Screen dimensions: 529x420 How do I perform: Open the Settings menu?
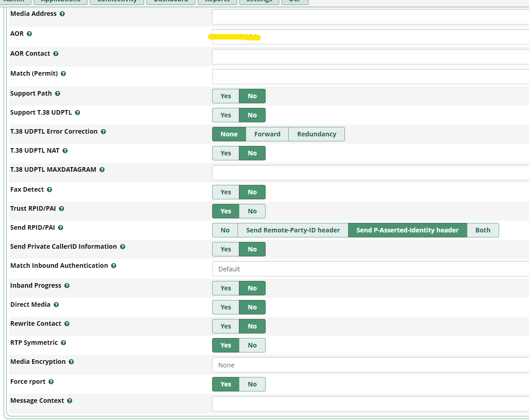tap(259, 2)
